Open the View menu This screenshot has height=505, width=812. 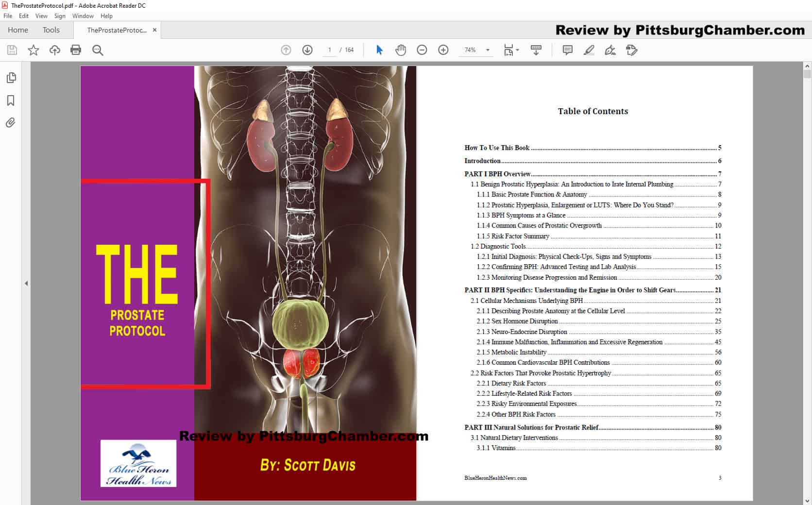tap(41, 16)
